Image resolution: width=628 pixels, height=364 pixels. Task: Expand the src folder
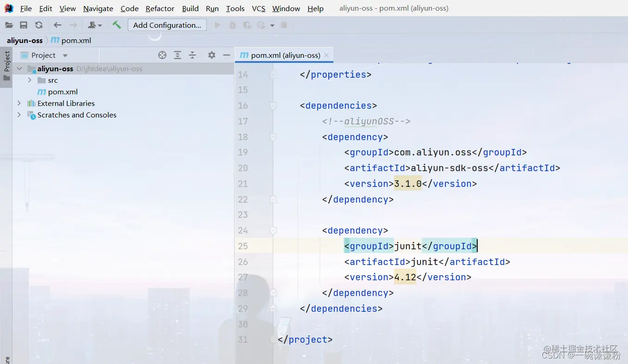pos(30,80)
